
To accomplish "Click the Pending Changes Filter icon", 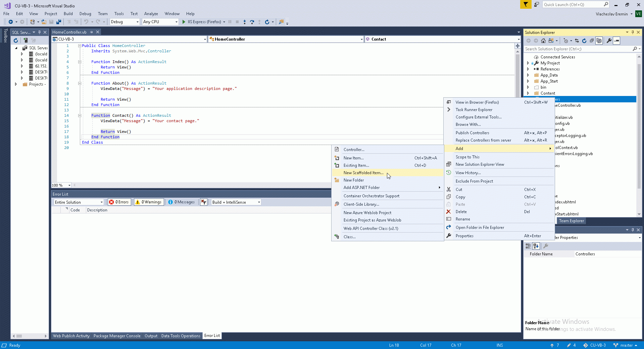I will click(566, 41).
